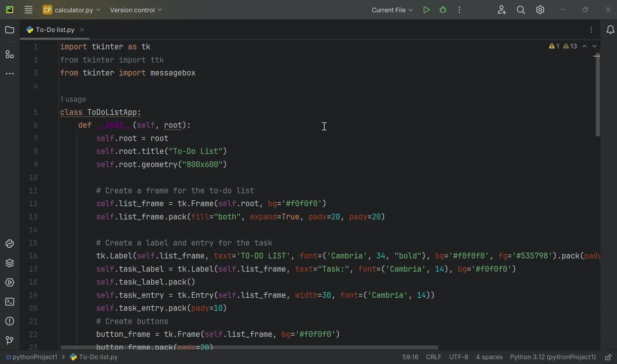
Task: Open the Python Console tool window
Action: [x=10, y=244]
